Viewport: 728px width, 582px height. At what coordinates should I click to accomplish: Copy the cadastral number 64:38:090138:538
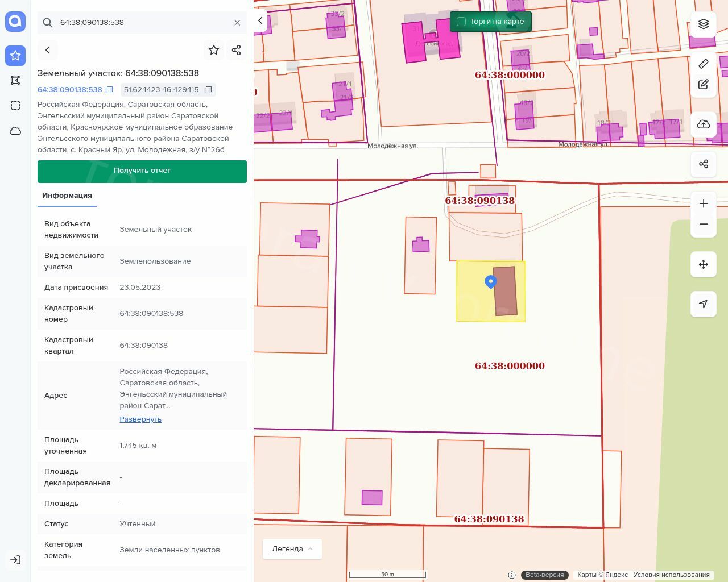(x=109, y=90)
